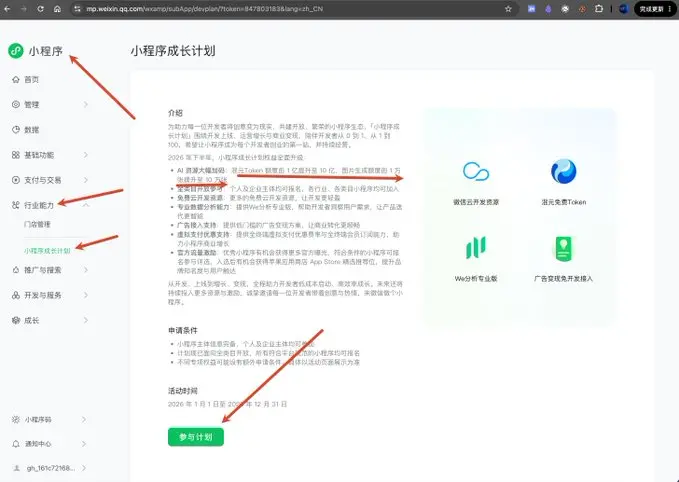Go to the browser home page

click(57, 9)
